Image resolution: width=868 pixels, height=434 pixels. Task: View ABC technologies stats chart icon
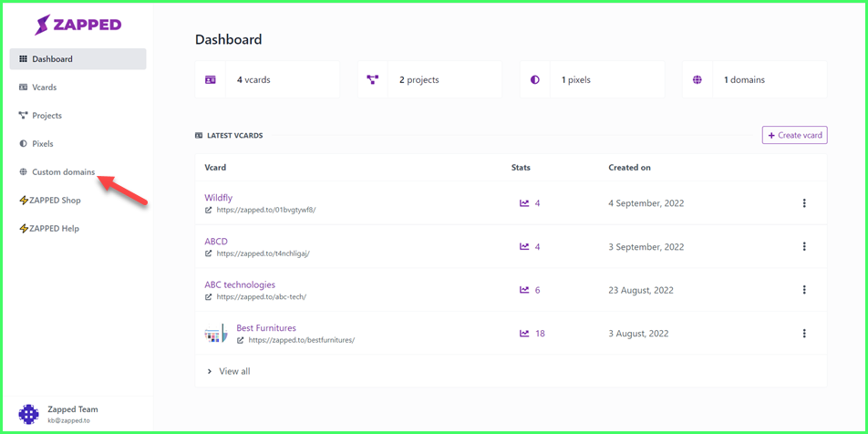[x=524, y=290]
